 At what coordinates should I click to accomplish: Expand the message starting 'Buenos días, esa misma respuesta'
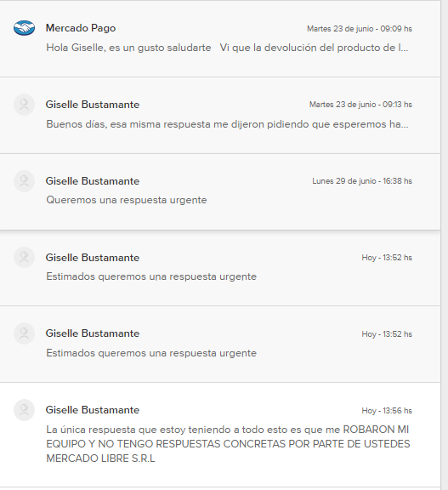click(227, 124)
